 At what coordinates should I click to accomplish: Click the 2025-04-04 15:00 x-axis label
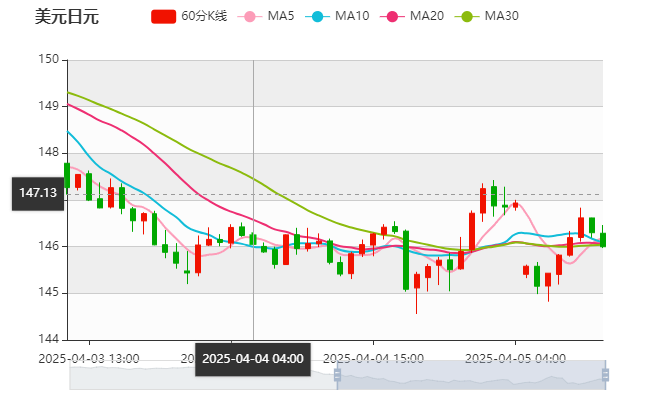(375, 358)
